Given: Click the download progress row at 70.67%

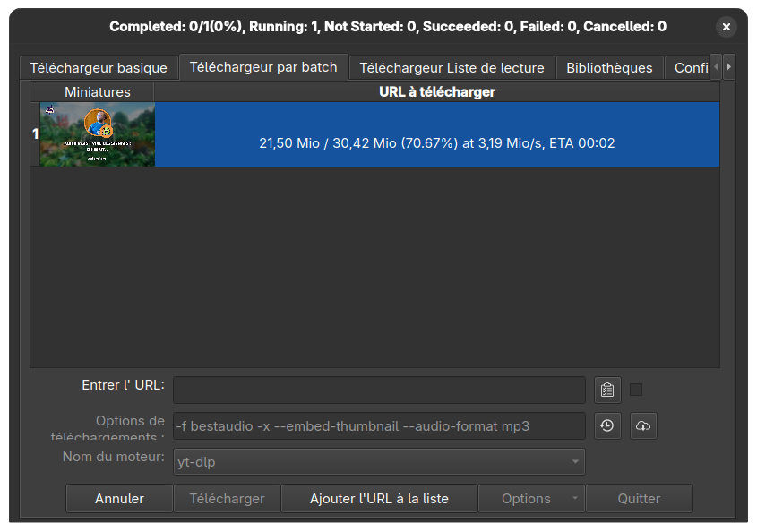Looking at the screenshot, I should (437, 134).
